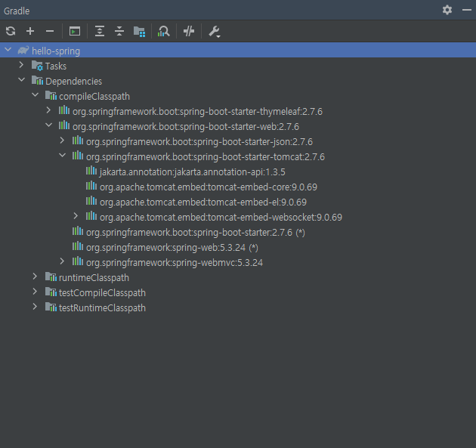Image resolution: width=476 pixels, height=448 pixels.
Task: Open the folder-grid toolbar icon
Action: [x=139, y=32]
